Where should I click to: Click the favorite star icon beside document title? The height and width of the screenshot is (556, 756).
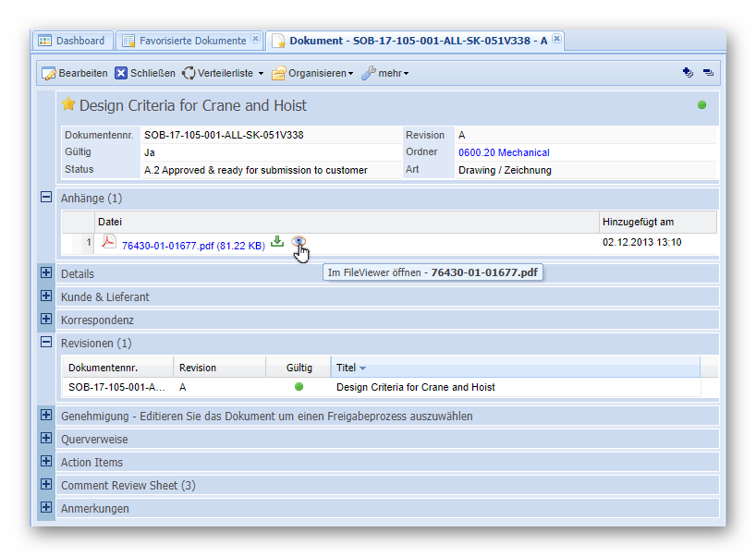68,105
